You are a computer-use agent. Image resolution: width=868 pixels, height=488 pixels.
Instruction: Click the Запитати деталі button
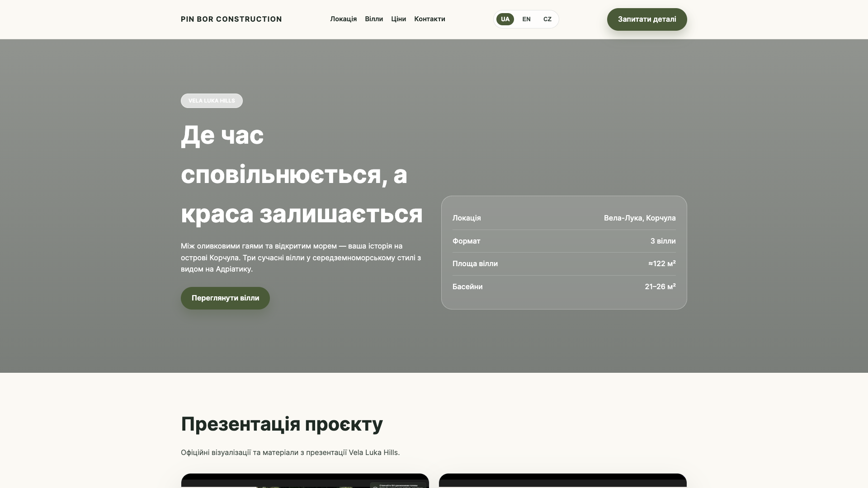tap(647, 19)
